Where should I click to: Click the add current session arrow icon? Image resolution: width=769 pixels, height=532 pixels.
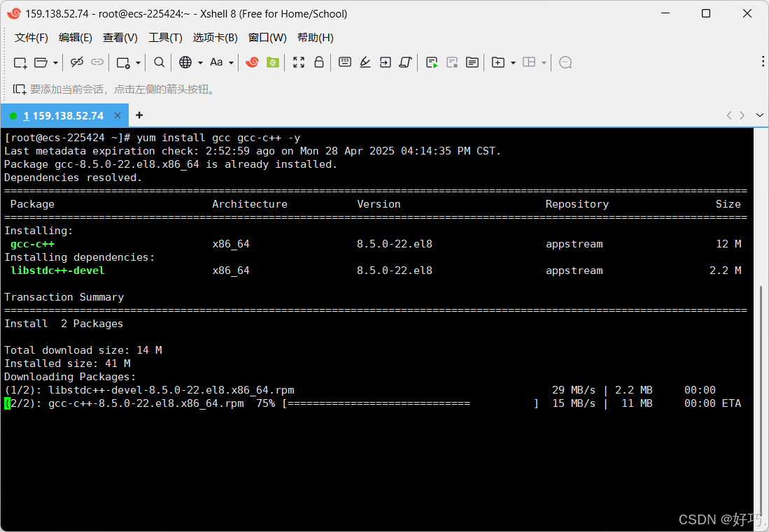(x=19, y=89)
